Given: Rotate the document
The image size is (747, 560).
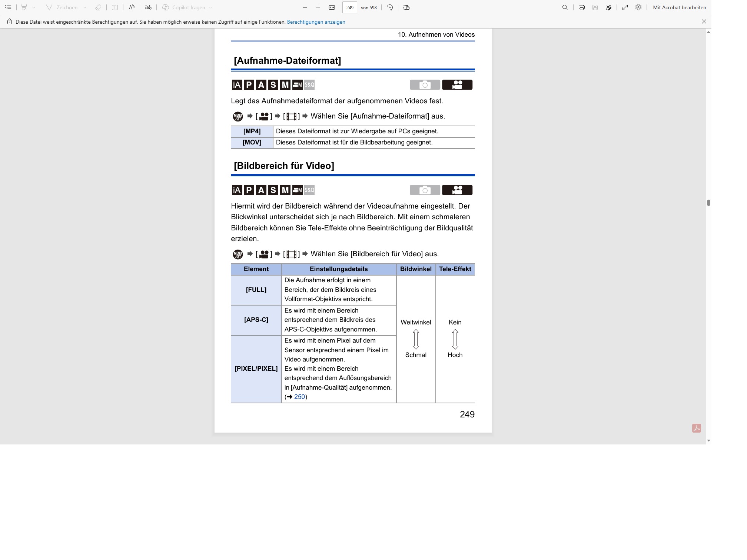Looking at the screenshot, I should click(x=390, y=7).
